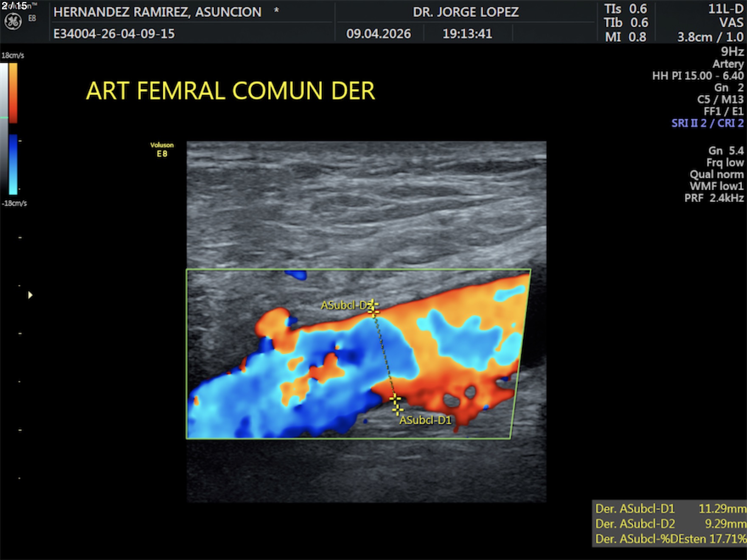
Task: Select the Der. ASubcl-D1 11.29mm result
Action: [670, 508]
